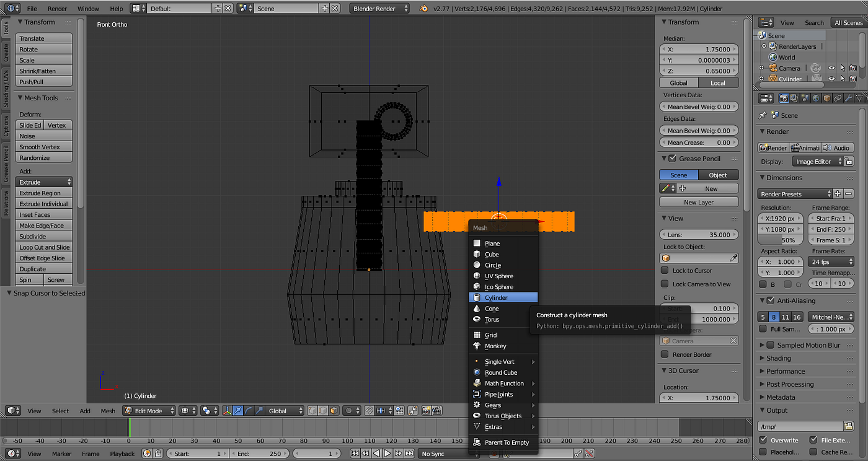Select the translate manipulator arrow icon
Screen dimensions: 868x461
[x=237, y=410]
